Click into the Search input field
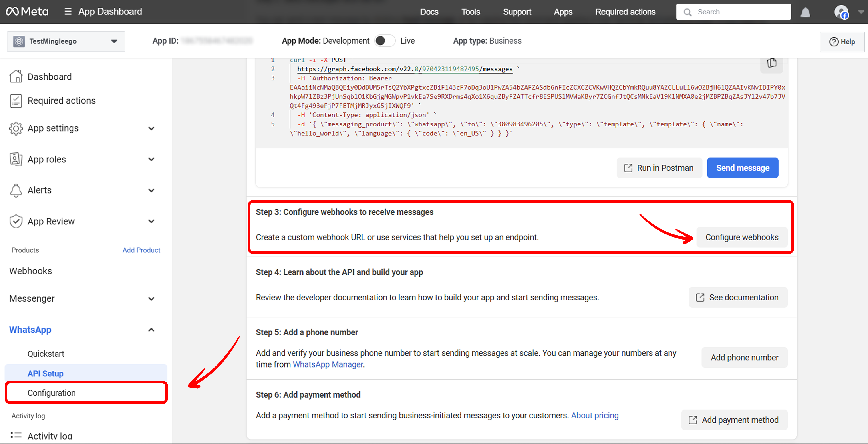This screenshot has width=868, height=444. [x=733, y=12]
